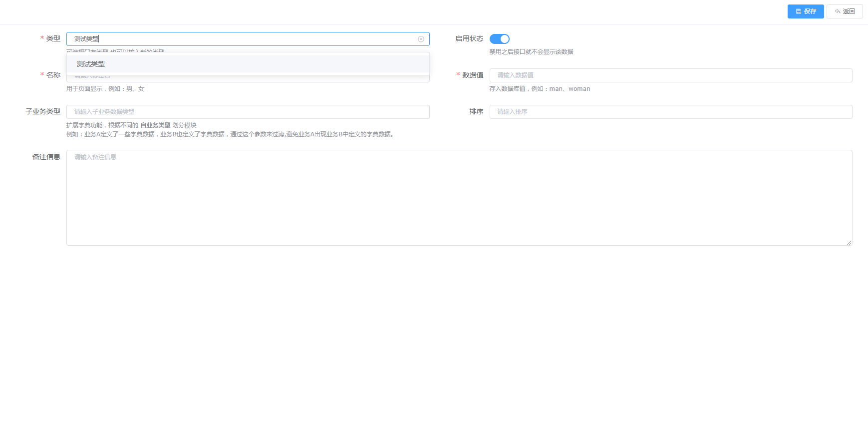The image size is (868, 438).
Task: Select 测试类型 from the suggestion dropdown
Action: [x=91, y=64]
